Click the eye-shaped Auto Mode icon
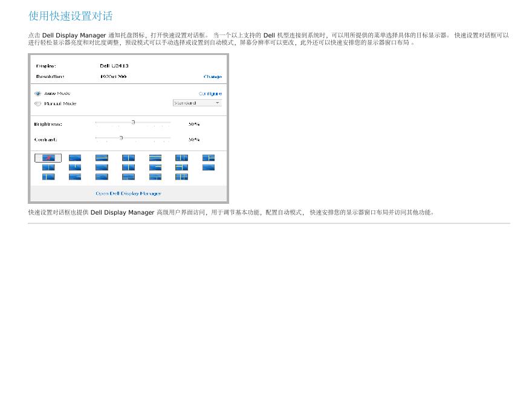The width and height of the screenshot is (532, 411). click(37, 94)
